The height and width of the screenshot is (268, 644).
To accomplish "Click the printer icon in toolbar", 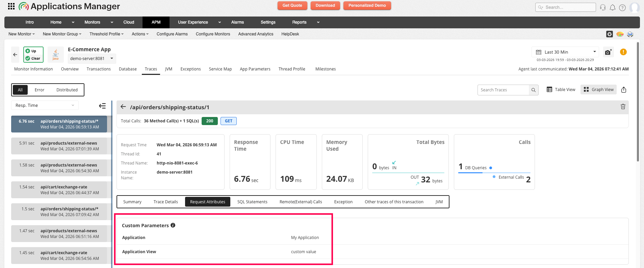I will click(630, 34).
